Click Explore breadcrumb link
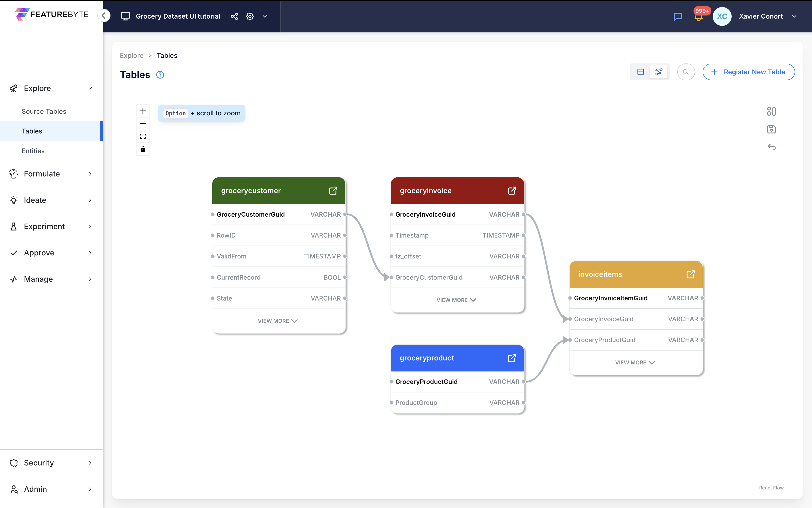The height and width of the screenshot is (508, 812). point(131,55)
